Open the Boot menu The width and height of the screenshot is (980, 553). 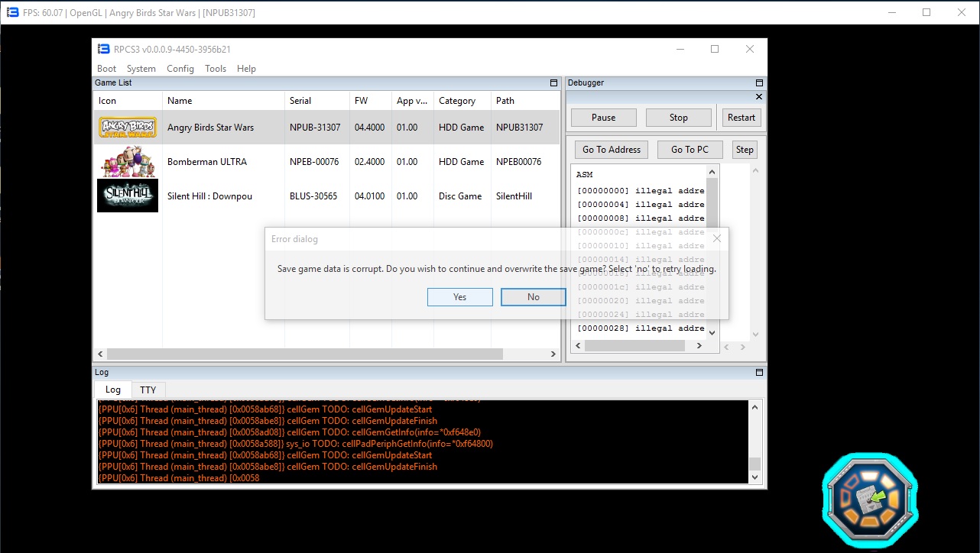click(107, 69)
